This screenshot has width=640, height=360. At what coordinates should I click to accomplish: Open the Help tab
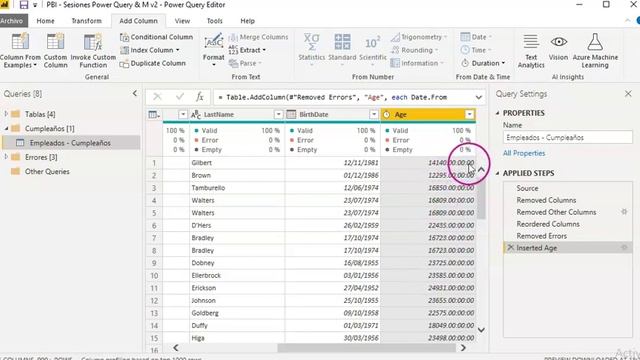(x=247, y=21)
